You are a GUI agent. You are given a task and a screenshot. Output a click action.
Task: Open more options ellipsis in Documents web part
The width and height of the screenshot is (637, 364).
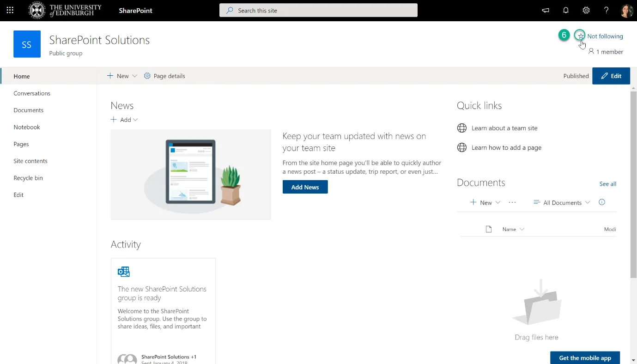pyautogui.click(x=512, y=202)
